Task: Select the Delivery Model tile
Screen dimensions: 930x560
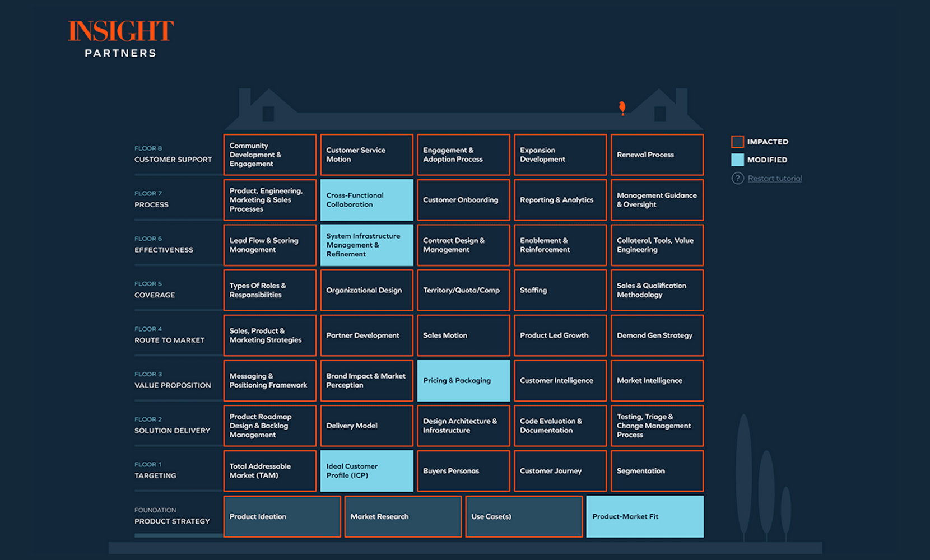Action: click(x=366, y=426)
